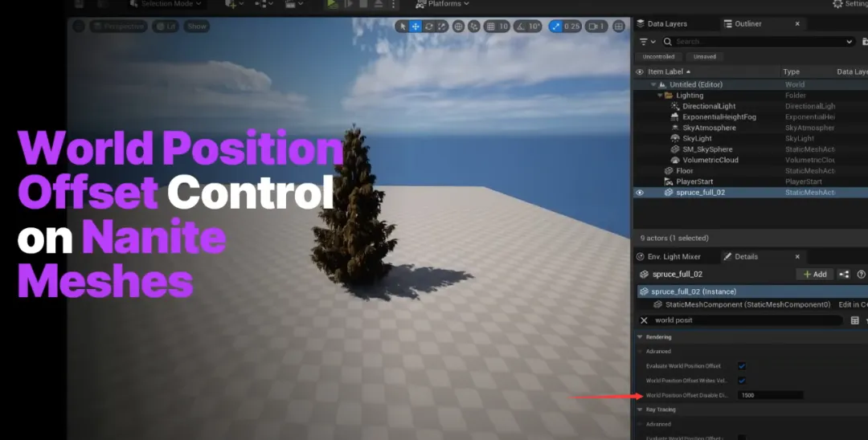Click the Outliner search magnifier icon
868x440 pixels.
668,42
